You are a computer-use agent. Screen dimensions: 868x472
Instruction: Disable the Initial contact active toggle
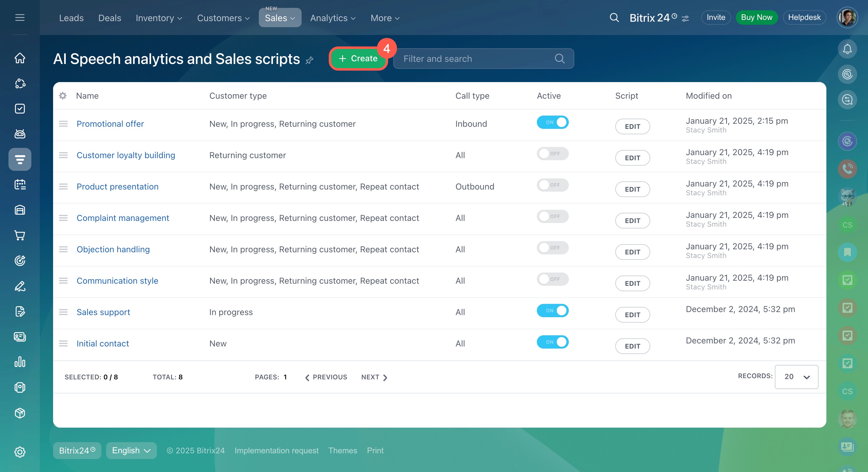pos(552,342)
